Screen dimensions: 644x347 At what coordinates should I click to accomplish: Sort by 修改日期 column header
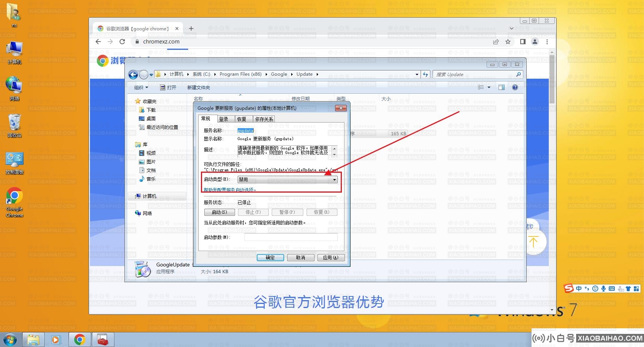[301, 99]
